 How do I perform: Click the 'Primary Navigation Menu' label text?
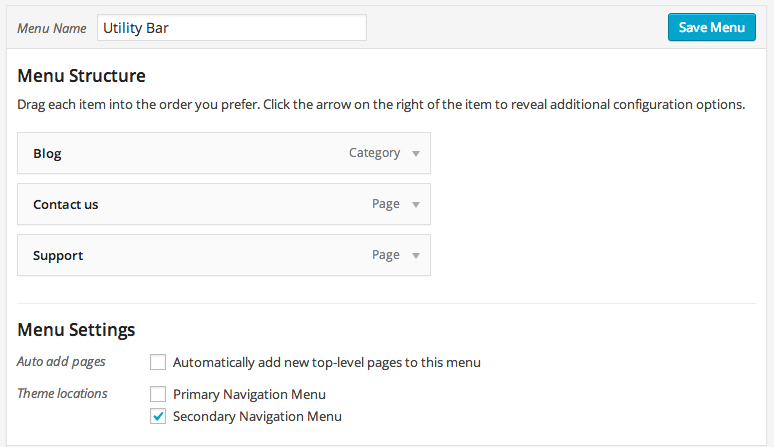pos(249,394)
